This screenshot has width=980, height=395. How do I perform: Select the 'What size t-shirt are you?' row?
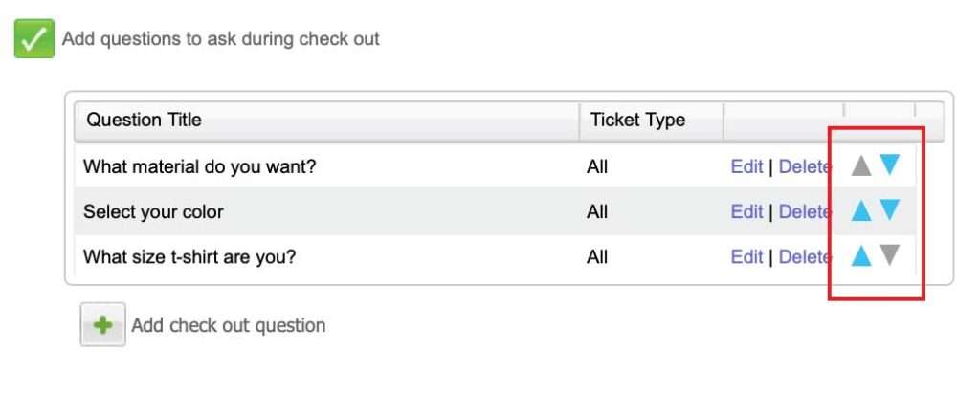tap(495, 257)
